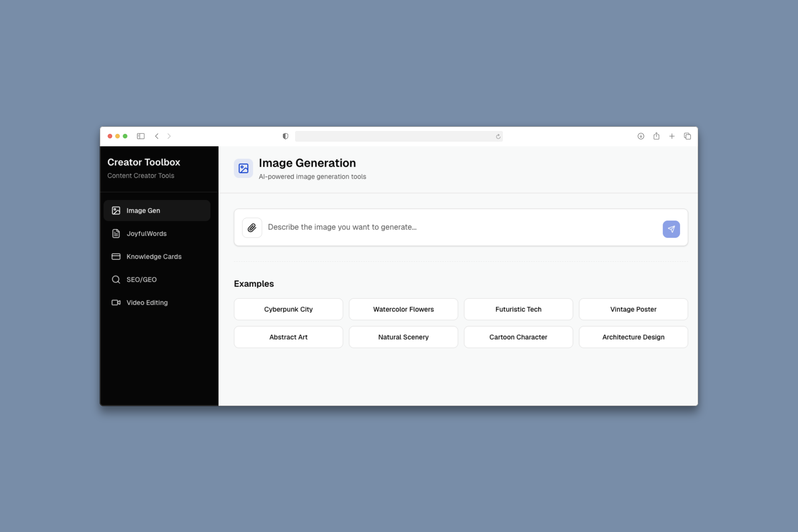Click the browser share icon
Image resolution: width=798 pixels, height=532 pixels.
pos(656,136)
